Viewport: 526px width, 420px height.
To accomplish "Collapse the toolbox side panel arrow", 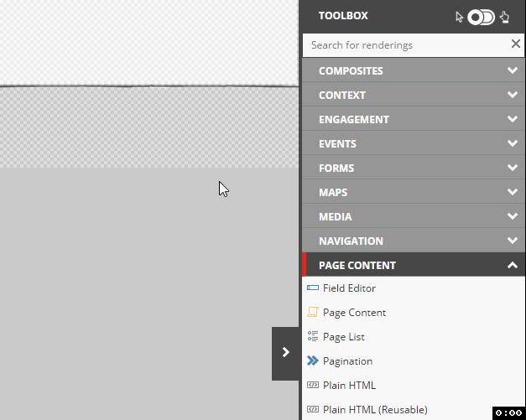I will pyautogui.click(x=285, y=354).
